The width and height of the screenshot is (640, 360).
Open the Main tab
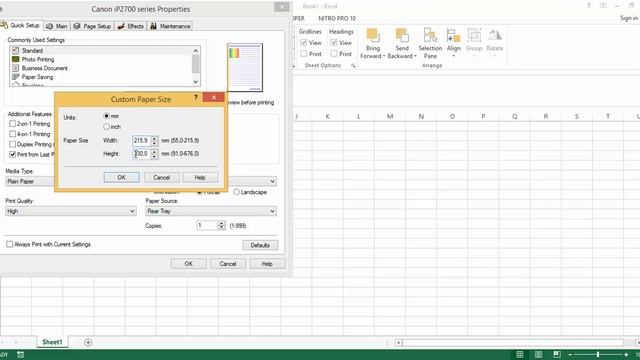[57, 26]
